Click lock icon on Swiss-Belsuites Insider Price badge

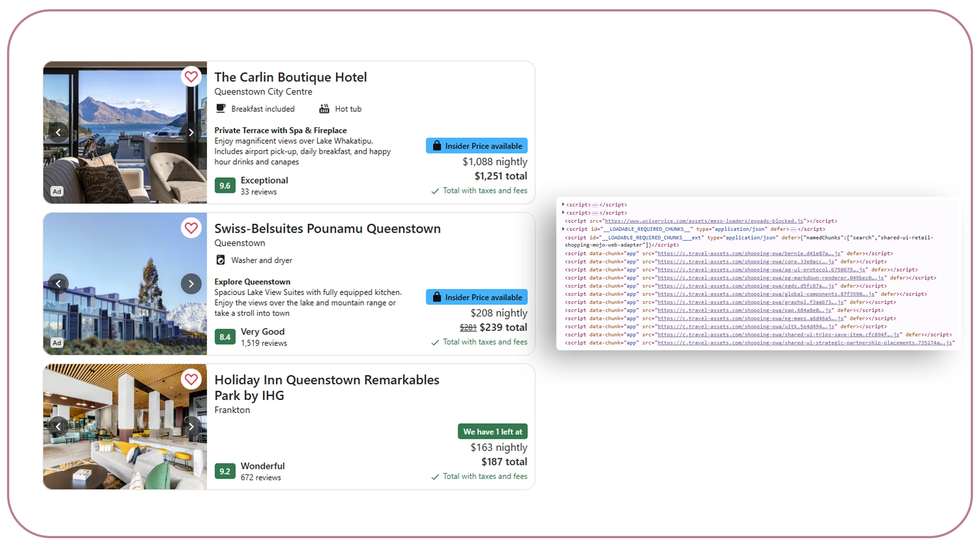pos(437,297)
